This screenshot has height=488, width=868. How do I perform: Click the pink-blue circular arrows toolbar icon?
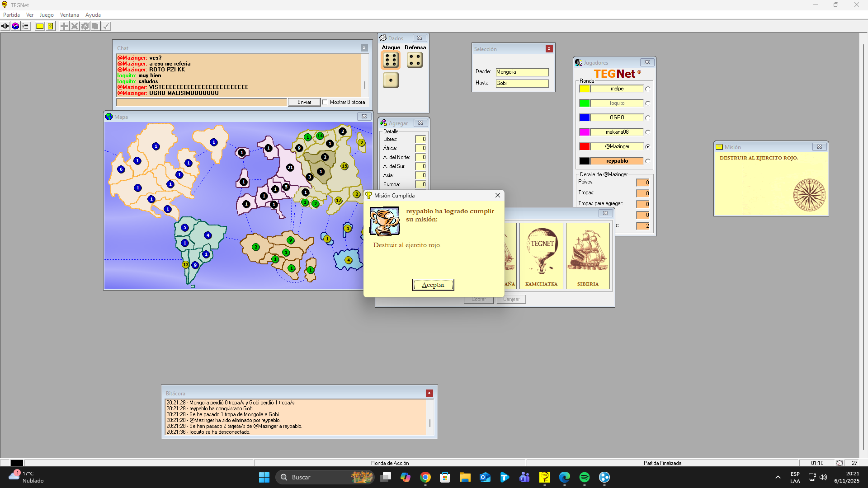pos(15,26)
